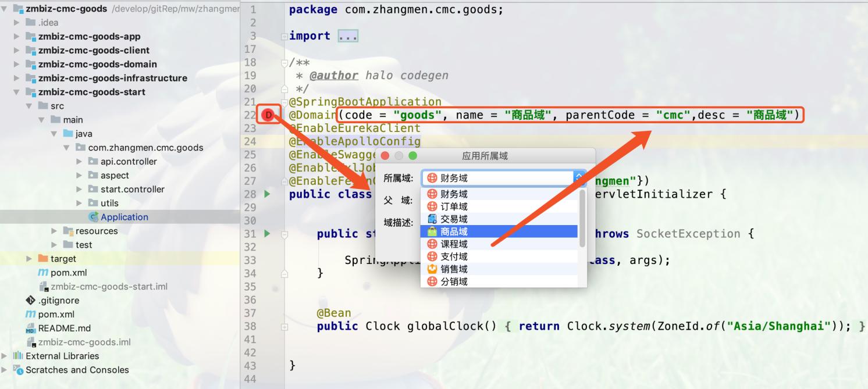Choose 交易域 from the dropdown list
The width and height of the screenshot is (868, 389).
coord(454,219)
